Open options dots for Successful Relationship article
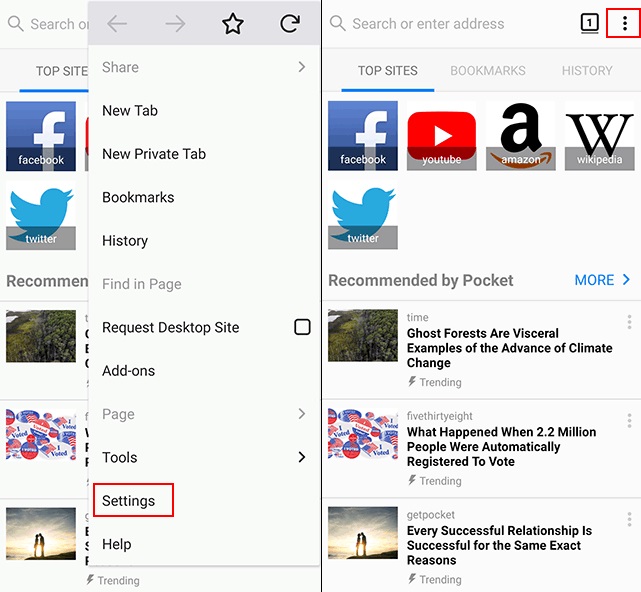 tap(629, 519)
